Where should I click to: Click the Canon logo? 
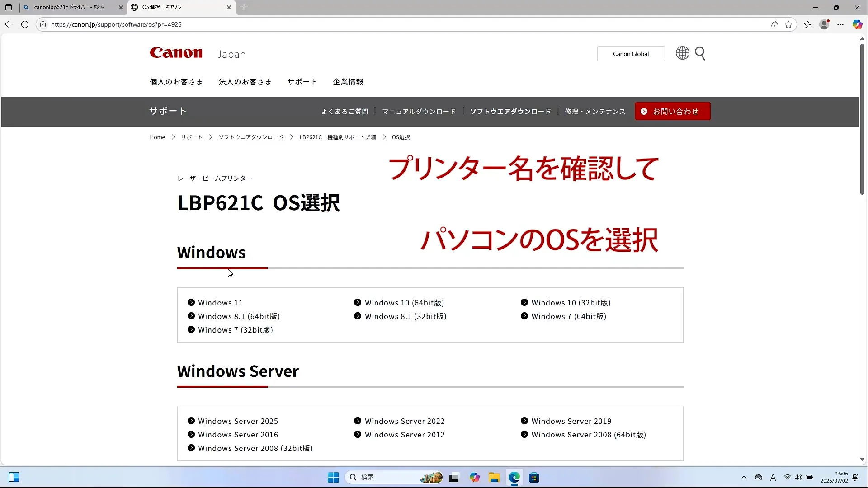[176, 53]
